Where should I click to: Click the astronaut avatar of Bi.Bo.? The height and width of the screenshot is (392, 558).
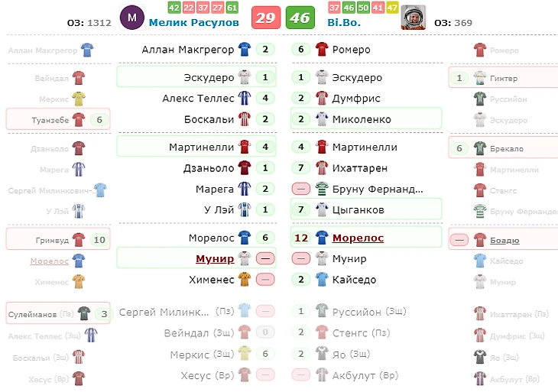[x=413, y=17]
